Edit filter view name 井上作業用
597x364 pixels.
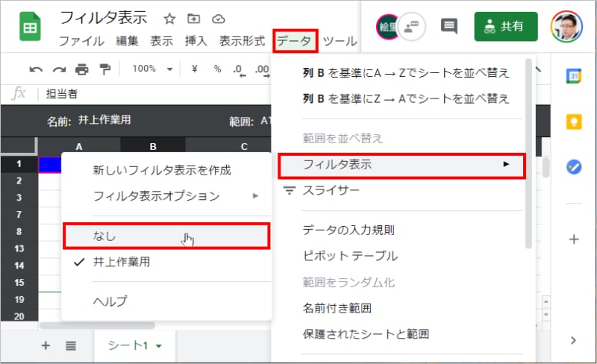tap(104, 120)
